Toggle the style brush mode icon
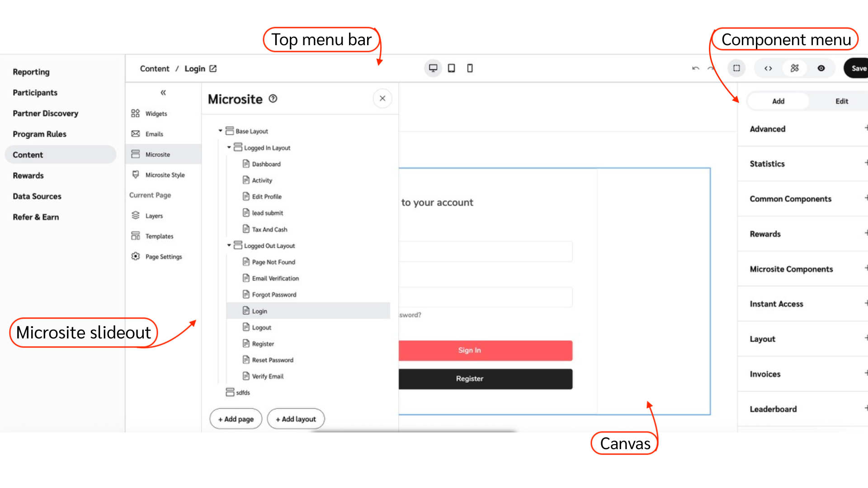This screenshot has width=868, height=488. point(794,68)
